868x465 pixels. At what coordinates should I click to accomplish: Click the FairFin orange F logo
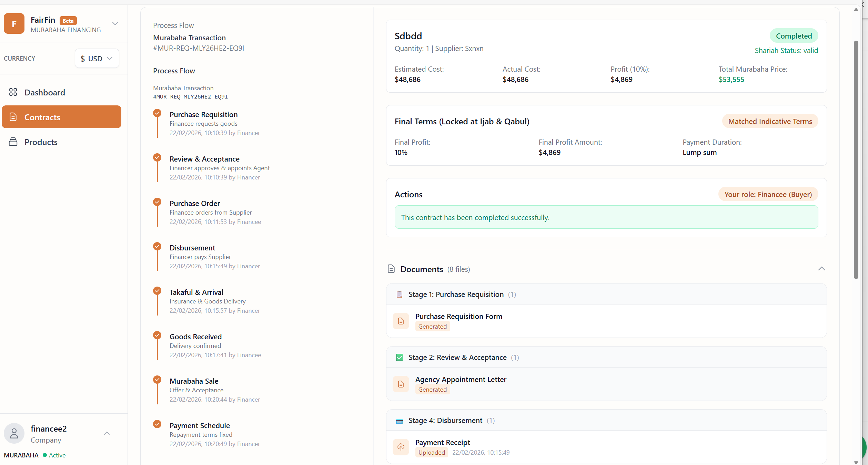click(14, 24)
